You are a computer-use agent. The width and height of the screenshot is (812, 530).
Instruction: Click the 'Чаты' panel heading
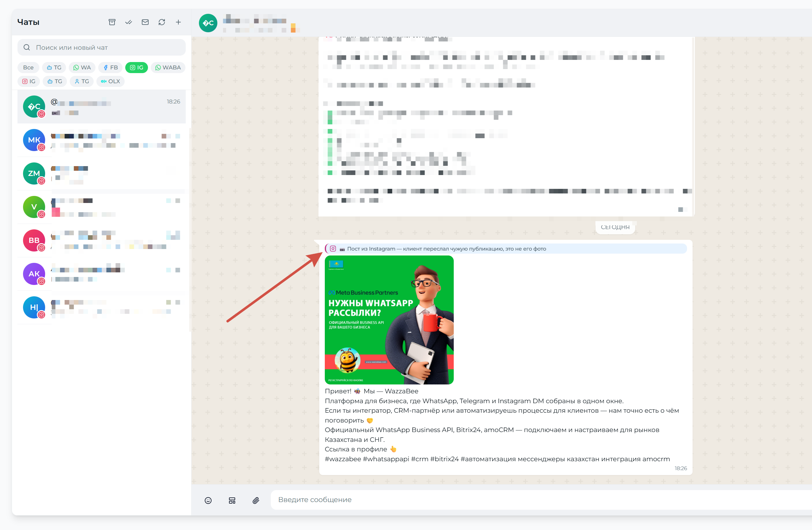click(28, 22)
